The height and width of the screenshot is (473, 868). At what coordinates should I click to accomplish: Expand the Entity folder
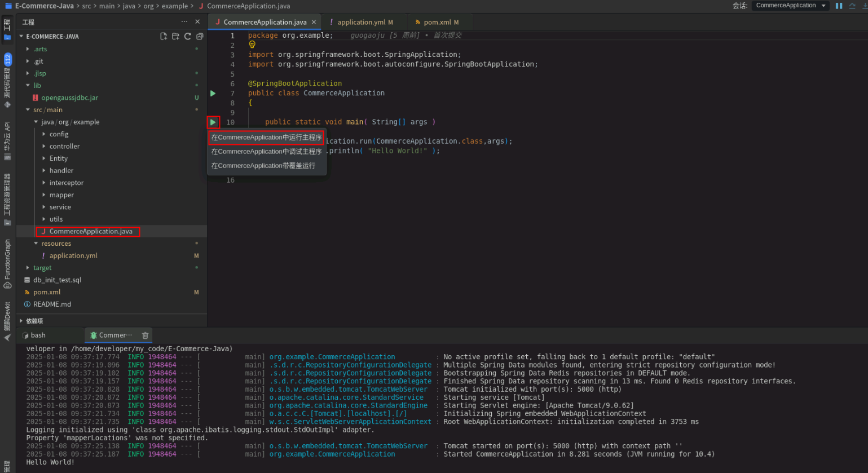click(x=44, y=158)
